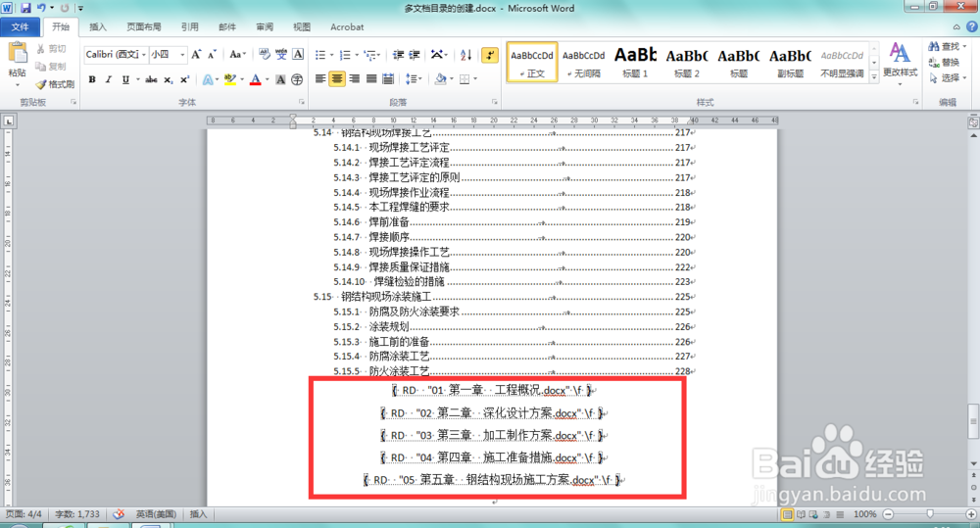Toggle Insert mode in status bar

198,514
